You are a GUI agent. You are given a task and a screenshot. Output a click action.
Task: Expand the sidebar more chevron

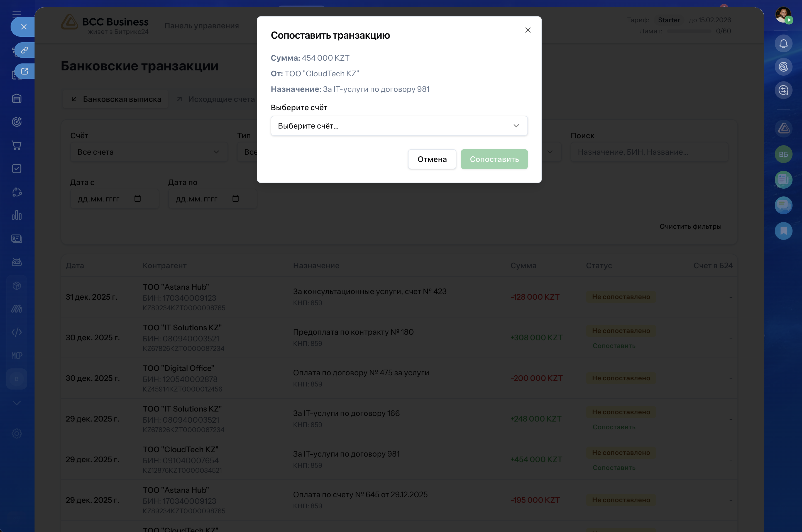tap(17, 403)
